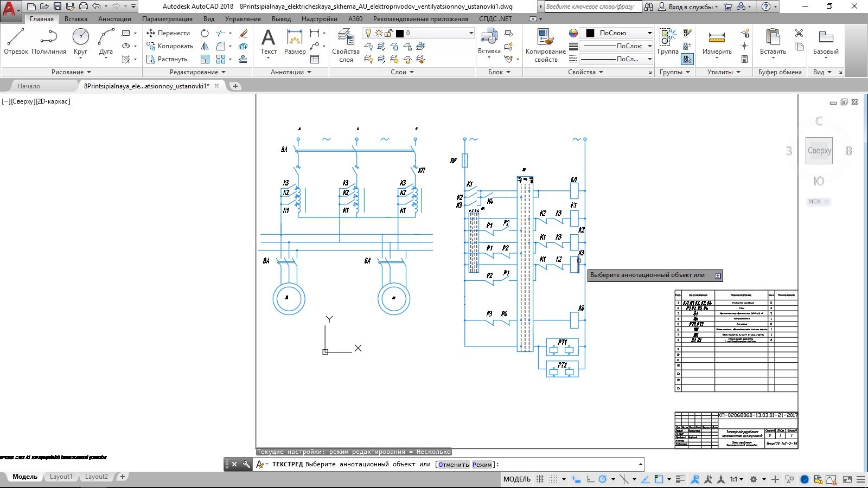This screenshot has height=488, width=868.
Task: Toggle grid display in status bar
Action: pyautogui.click(x=540, y=479)
